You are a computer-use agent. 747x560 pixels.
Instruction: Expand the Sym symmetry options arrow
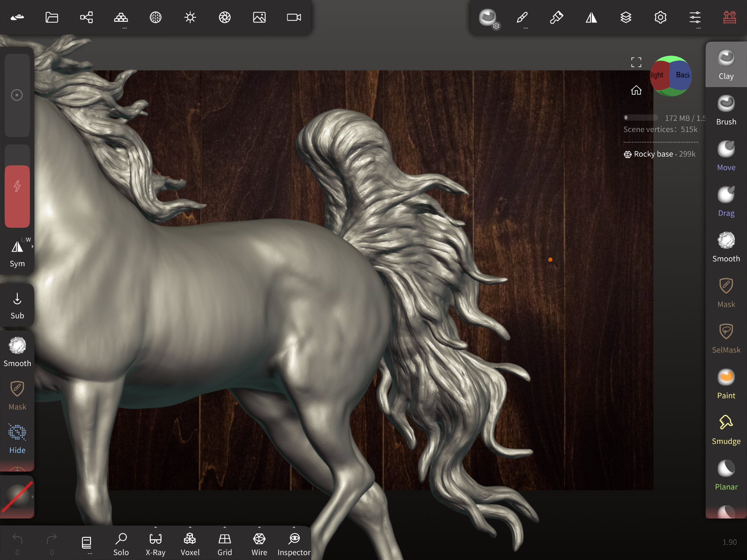[x=33, y=247]
